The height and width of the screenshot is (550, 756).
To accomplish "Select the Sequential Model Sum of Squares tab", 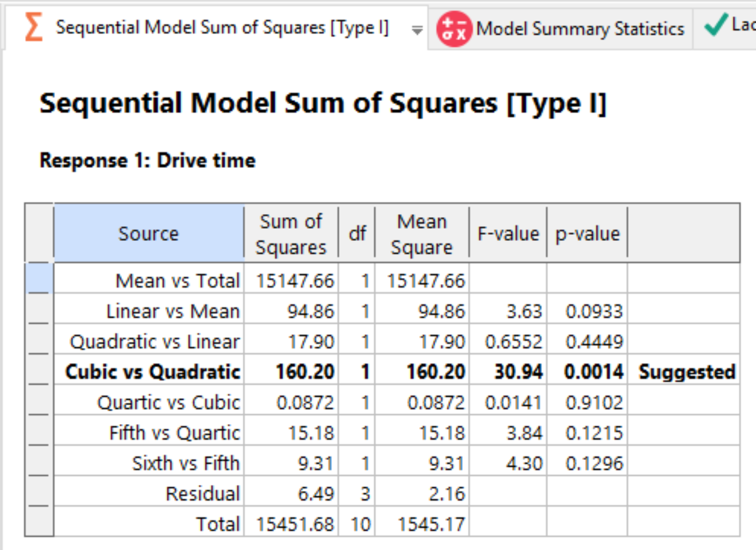I will [222, 28].
